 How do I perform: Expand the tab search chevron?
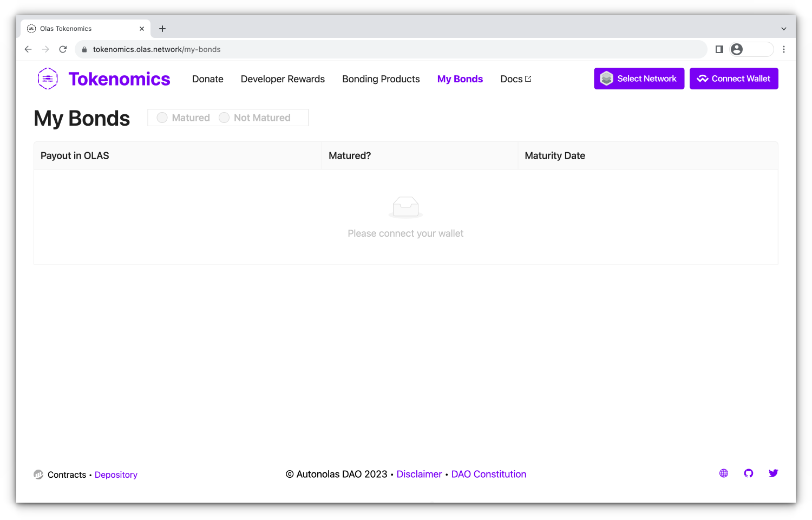click(x=783, y=29)
